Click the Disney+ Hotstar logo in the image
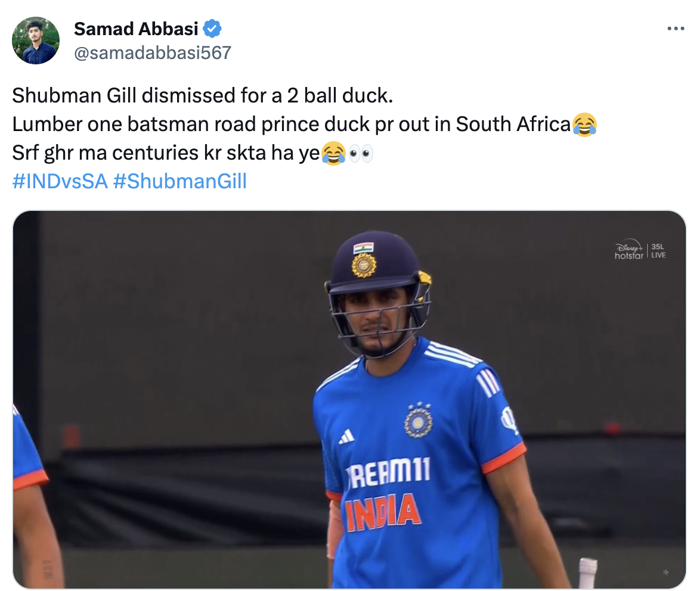The image size is (700, 591). [629, 250]
